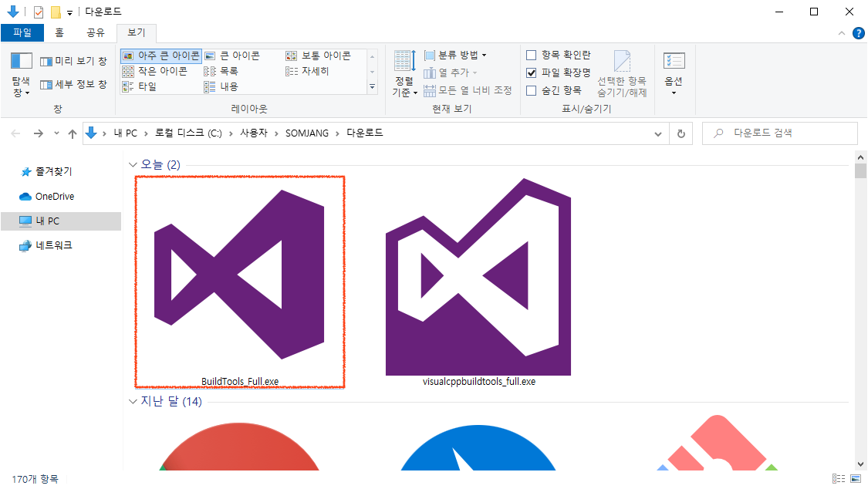Refresh the current folder
Viewport: 868px width, 489px height.
[681, 134]
